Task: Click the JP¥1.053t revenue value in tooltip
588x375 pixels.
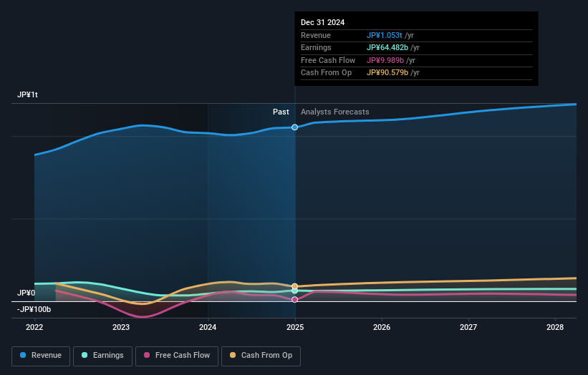Action: click(385, 35)
